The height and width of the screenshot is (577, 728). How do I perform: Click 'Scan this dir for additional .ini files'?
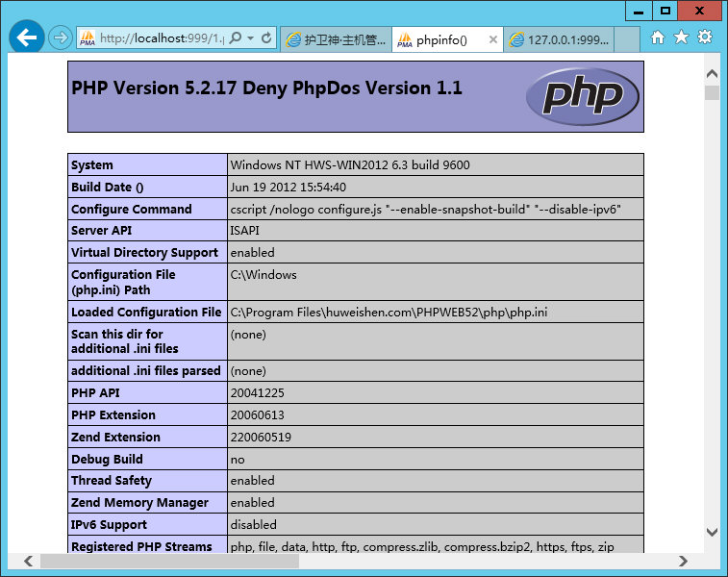124,341
